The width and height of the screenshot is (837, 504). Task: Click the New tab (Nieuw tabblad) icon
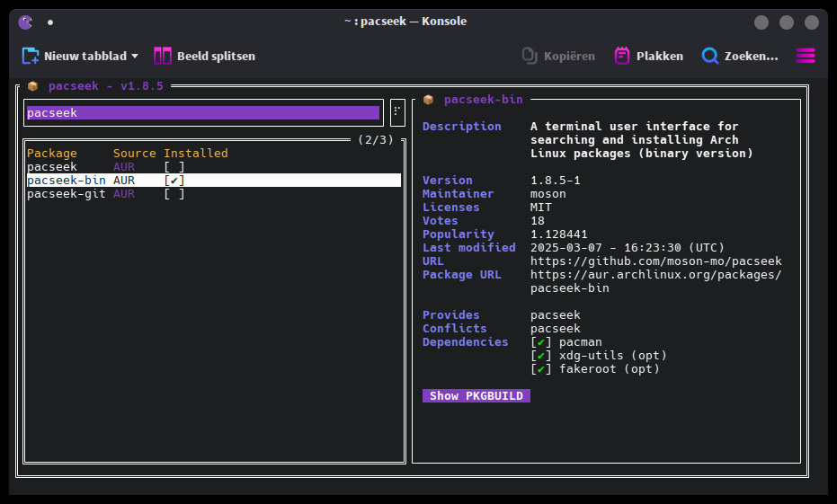(30, 56)
